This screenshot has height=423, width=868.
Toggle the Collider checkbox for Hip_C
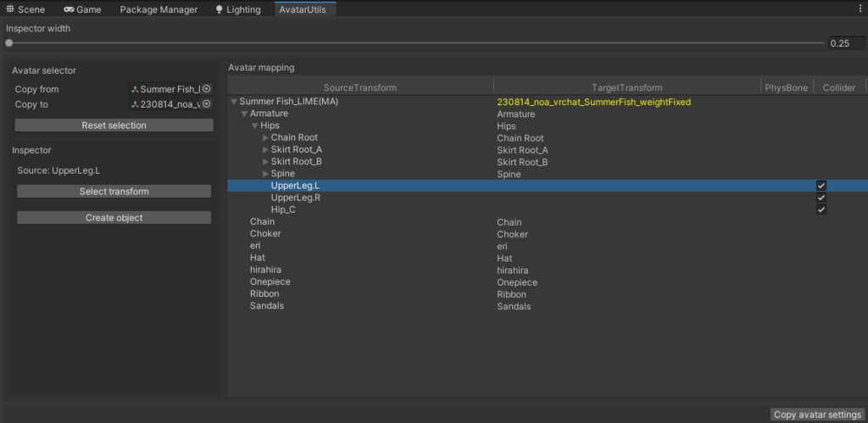click(821, 209)
